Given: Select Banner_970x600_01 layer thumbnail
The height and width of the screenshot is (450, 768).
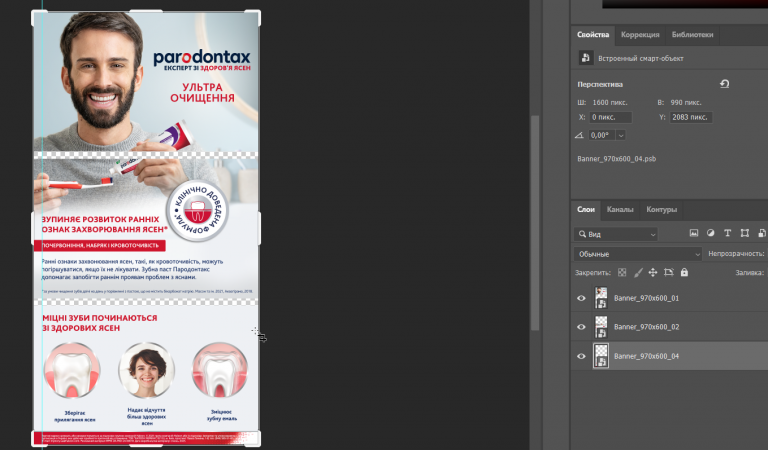Looking at the screenshot, I should pos(601,298).
